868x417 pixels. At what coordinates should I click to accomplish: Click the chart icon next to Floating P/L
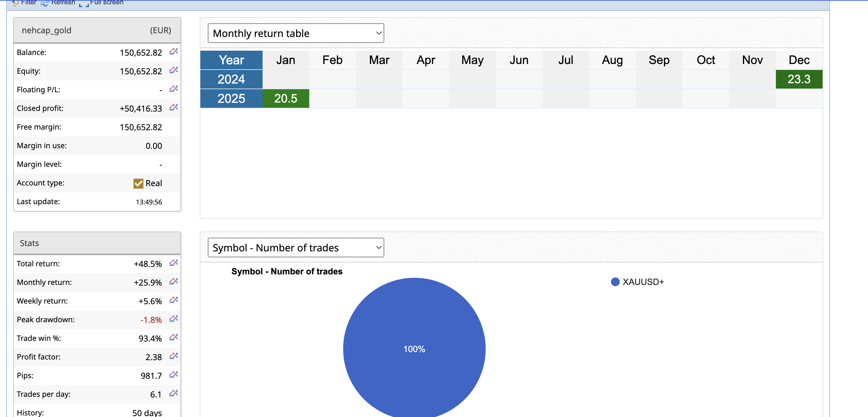[x=173, y=89]
